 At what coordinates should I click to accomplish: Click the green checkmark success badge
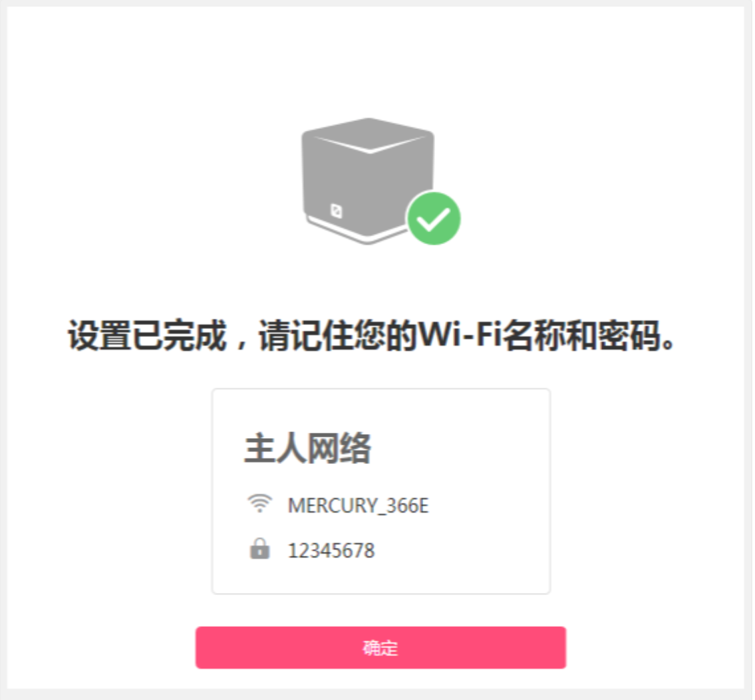point(433,219)
